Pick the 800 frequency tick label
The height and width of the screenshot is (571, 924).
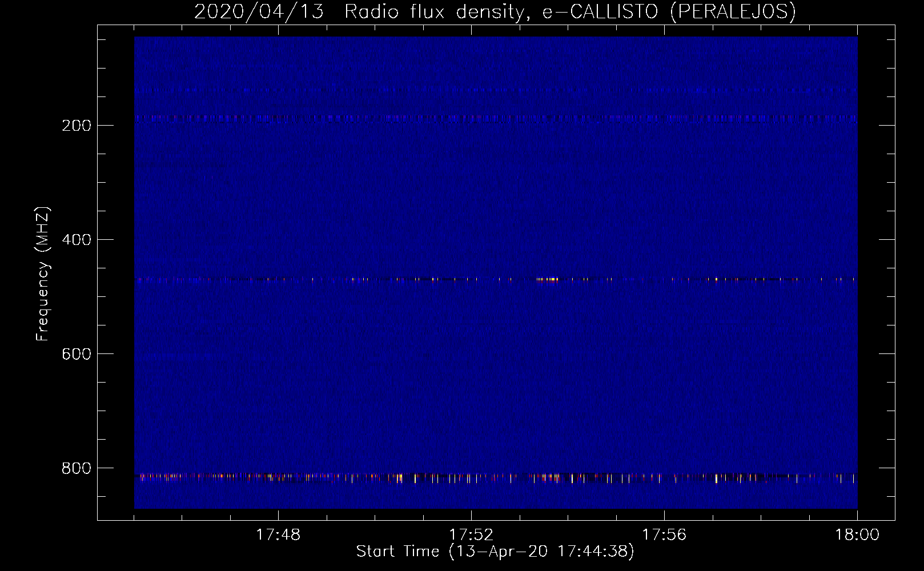click(x=77, y=468)
